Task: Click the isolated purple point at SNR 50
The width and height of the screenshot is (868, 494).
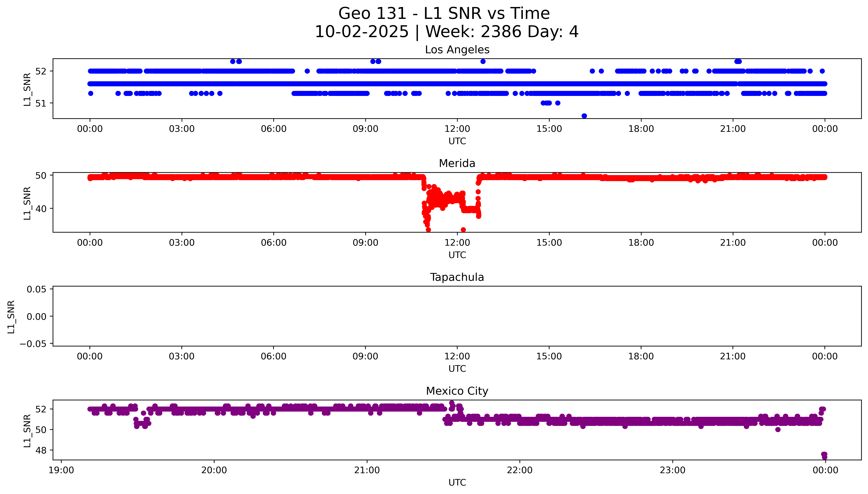Action: pyautogui.click(x=778, y=430)
